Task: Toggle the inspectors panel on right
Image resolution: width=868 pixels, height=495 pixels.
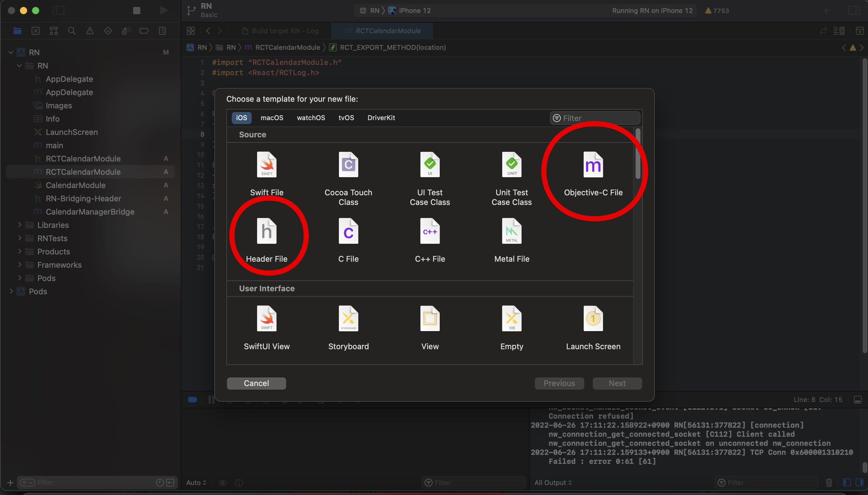Action: pos(854,11)
